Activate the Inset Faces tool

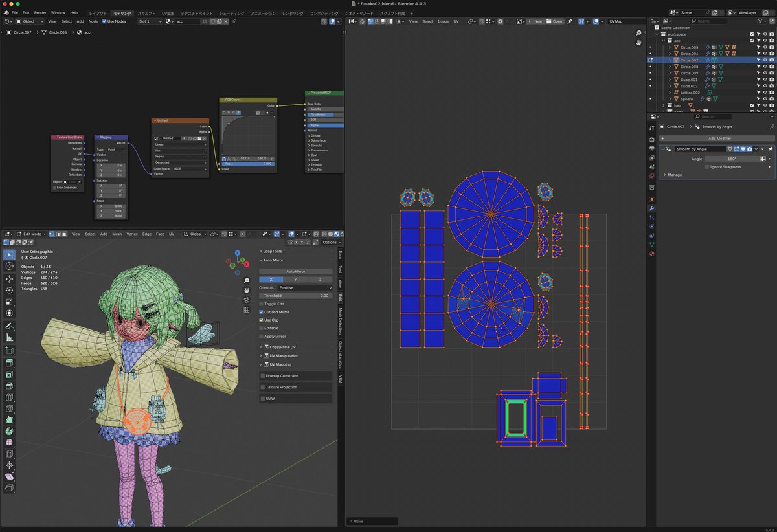9,374
